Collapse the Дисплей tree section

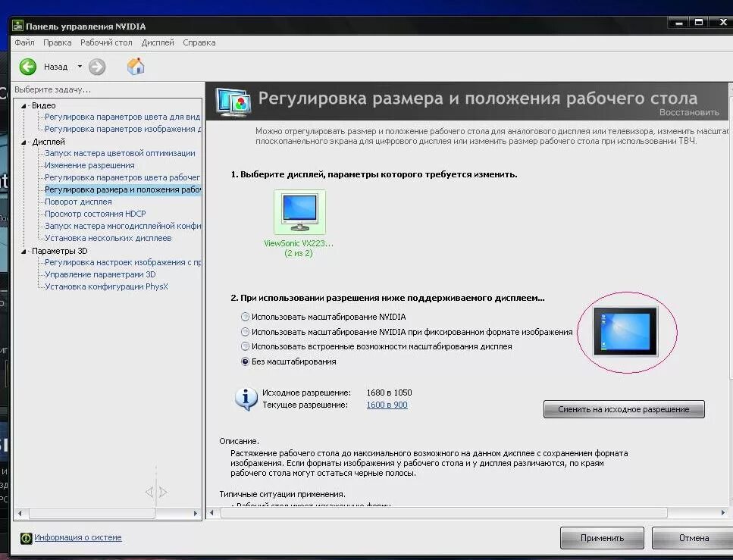23,142
